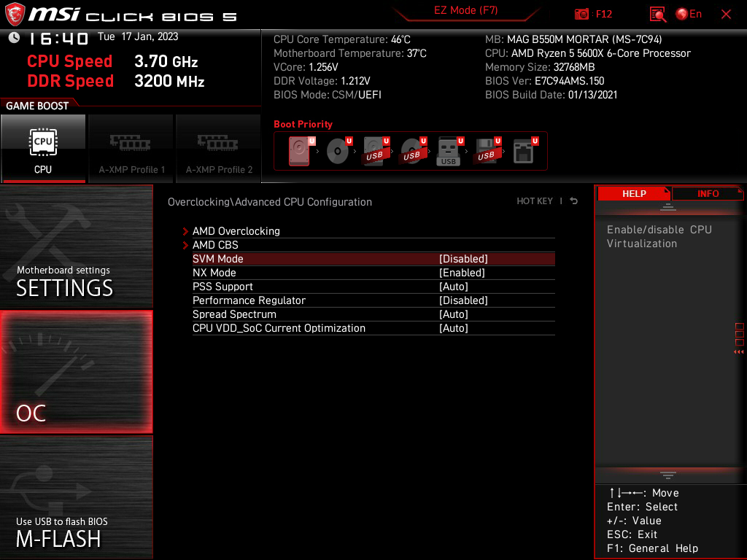Open the M-FLASH BIOS flashing section
The height and width of the screenshot is (560, 747).
pos(76,497)
